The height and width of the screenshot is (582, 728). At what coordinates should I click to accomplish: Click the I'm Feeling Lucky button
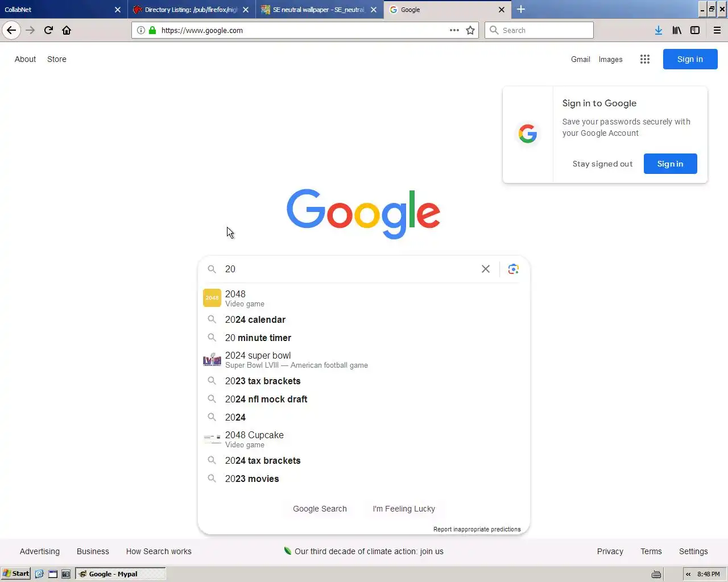pyautogui.click(x=404, y=509)
